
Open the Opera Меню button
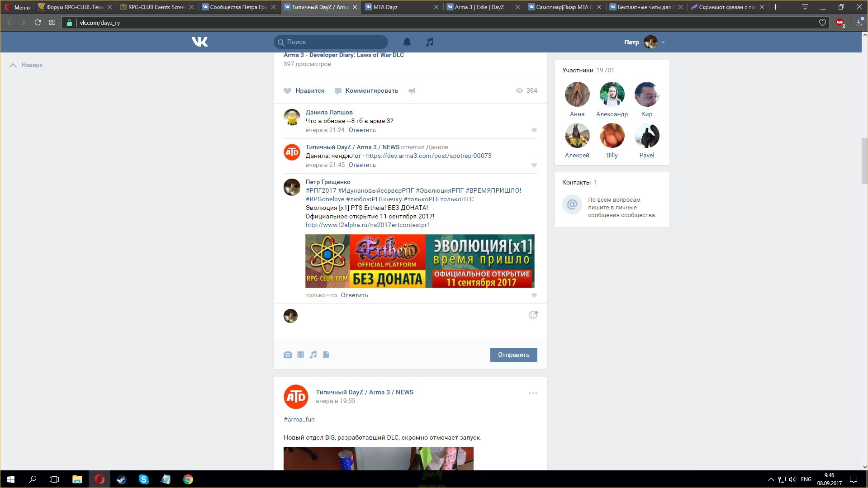tap(17, 7)
